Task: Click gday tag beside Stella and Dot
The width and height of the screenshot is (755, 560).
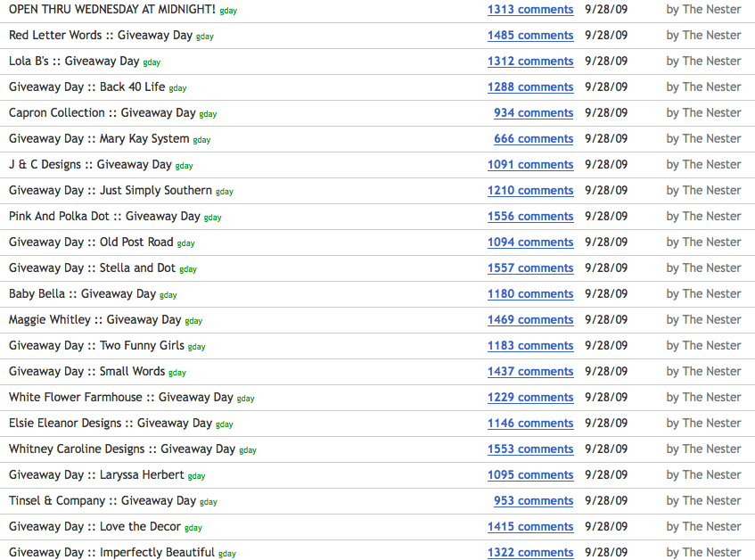Action: pyautogui.click(x=188, y=269)
